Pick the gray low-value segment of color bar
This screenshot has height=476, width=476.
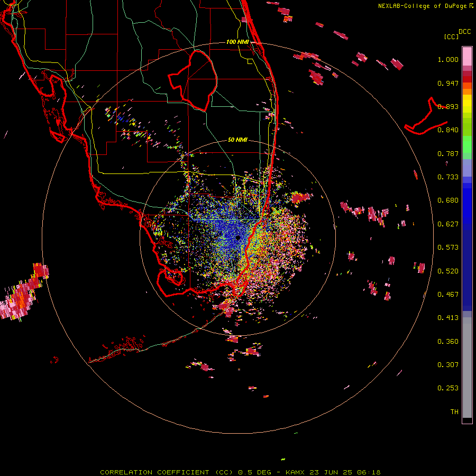coord(467,368)
